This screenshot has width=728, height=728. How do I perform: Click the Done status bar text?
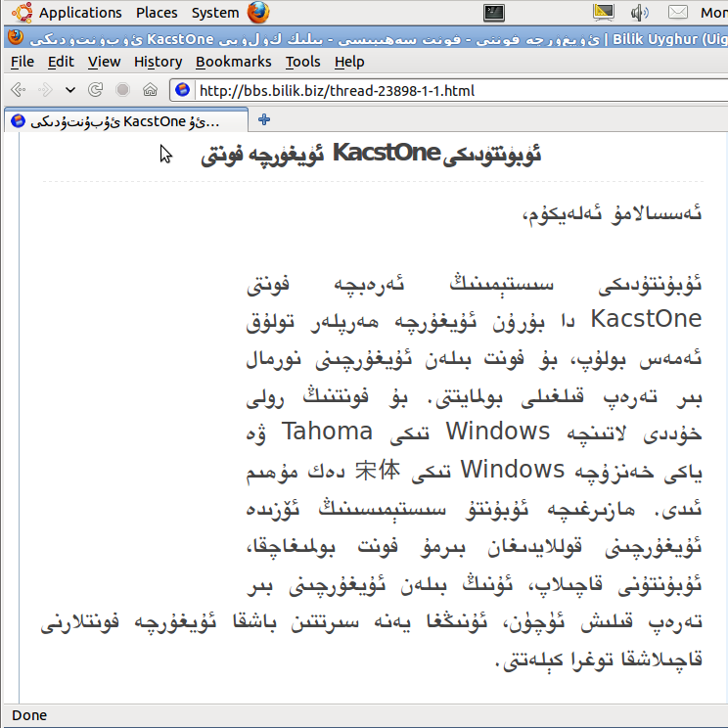pyautogui.click(x=29, y=715)
